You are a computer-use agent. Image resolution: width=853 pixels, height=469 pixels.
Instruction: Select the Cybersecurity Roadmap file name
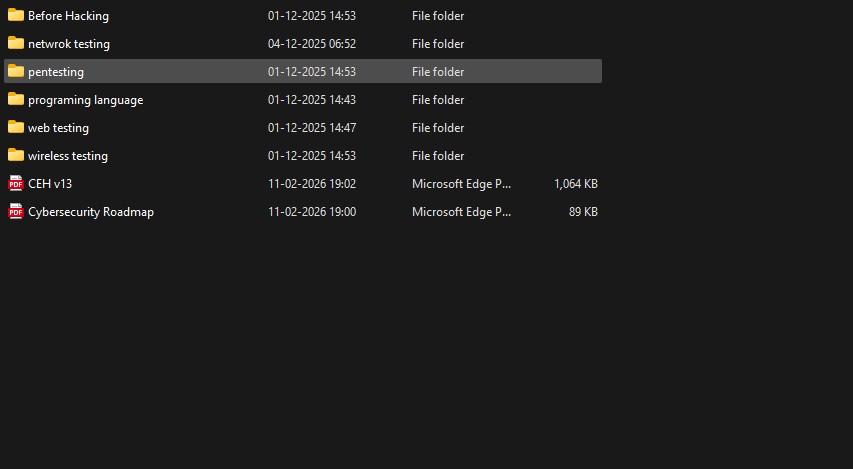pyautogui.click(x=91, y=212)
